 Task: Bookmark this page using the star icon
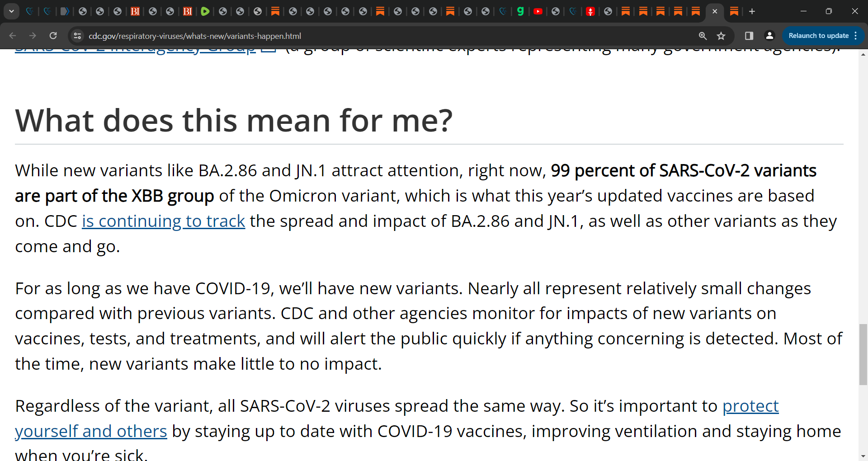pos(721,36)
